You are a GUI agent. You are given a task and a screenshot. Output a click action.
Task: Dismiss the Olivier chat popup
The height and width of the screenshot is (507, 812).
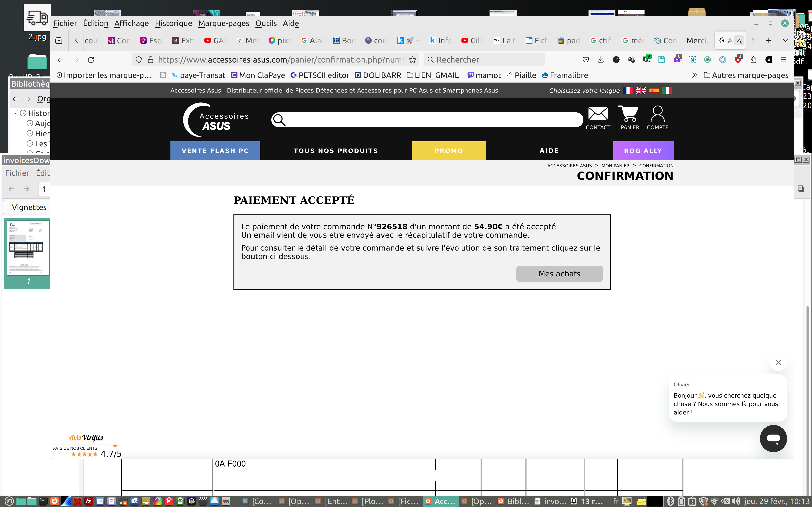click(x=778, y=363)
